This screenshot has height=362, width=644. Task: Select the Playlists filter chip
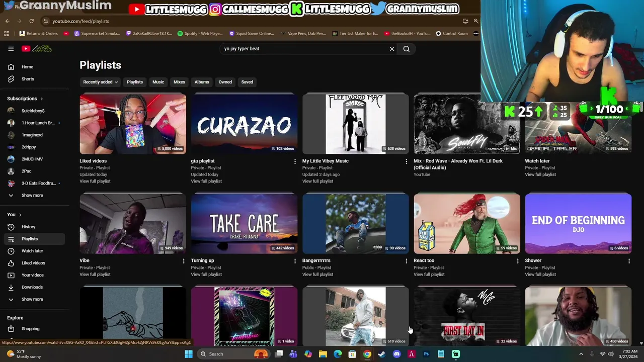pos(135,82)
